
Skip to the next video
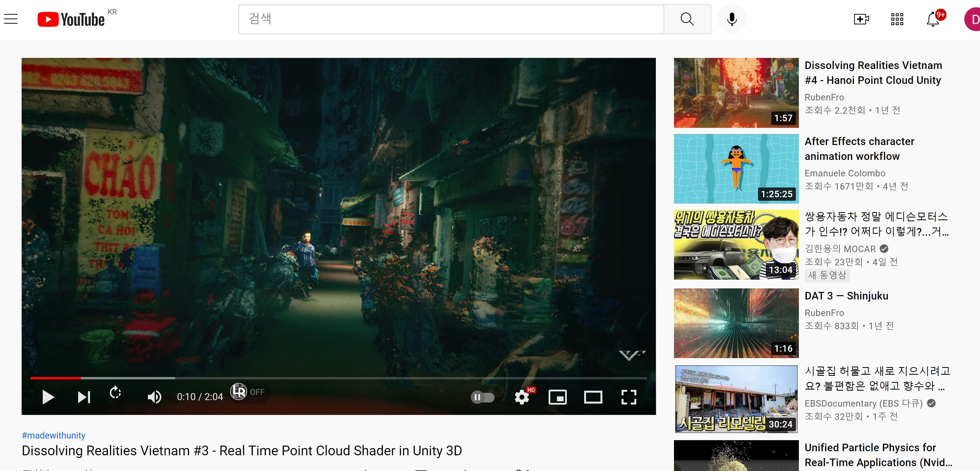[84, 397]
